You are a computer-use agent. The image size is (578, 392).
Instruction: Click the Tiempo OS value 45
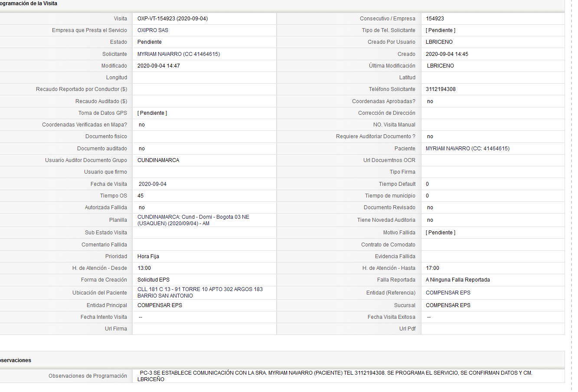[x=140, y=196]
